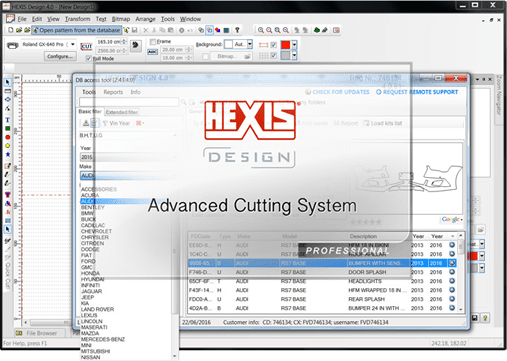
Task: Click the New document toolbar icon
Action: coord(11,30)
